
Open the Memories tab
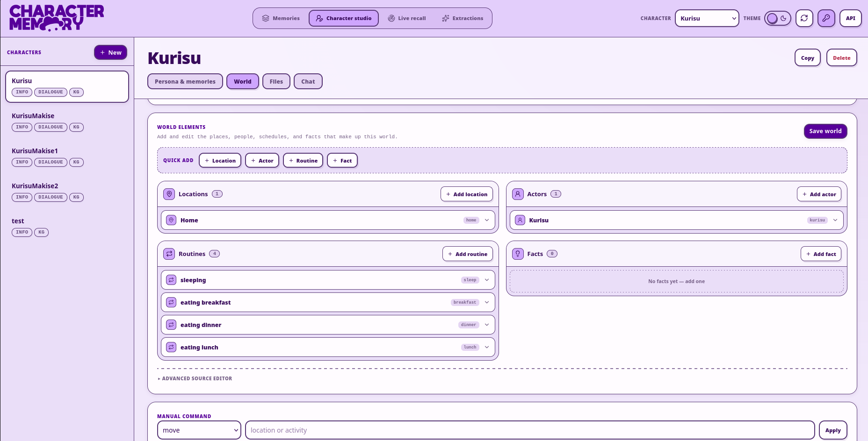point(281,18)
